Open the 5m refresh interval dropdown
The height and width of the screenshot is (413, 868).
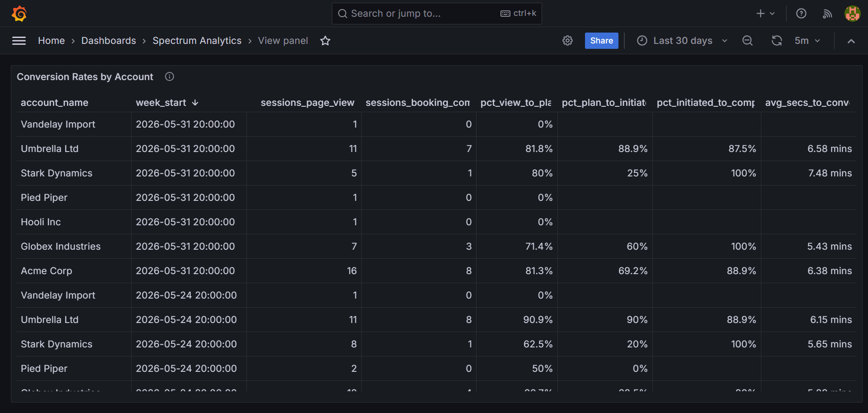tap(807, 41)
